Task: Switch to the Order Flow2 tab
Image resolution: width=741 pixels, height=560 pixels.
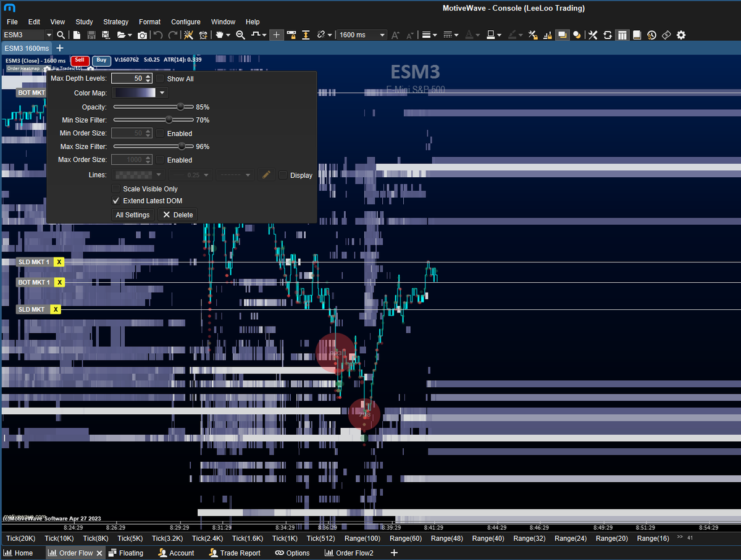Action: pos(349,553)
